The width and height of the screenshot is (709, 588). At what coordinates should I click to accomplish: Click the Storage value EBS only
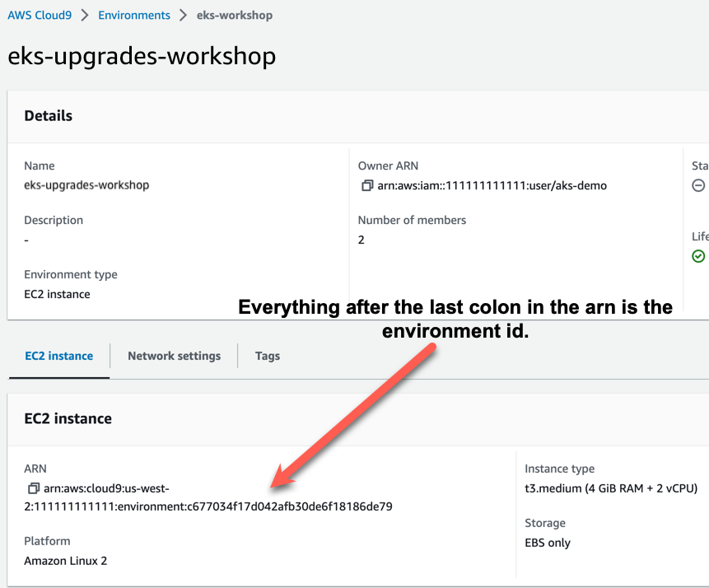click(548, 543)
